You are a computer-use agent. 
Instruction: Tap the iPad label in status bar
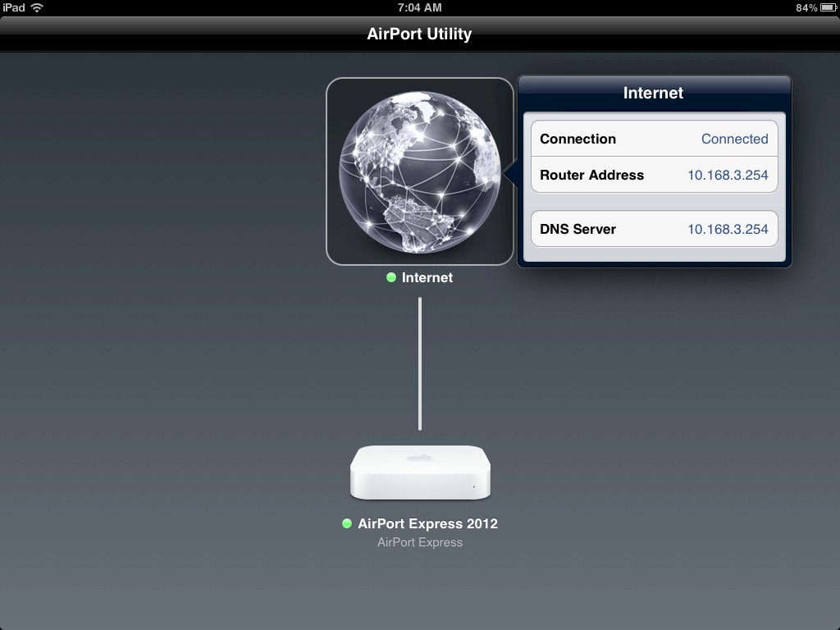pos(14,7)
